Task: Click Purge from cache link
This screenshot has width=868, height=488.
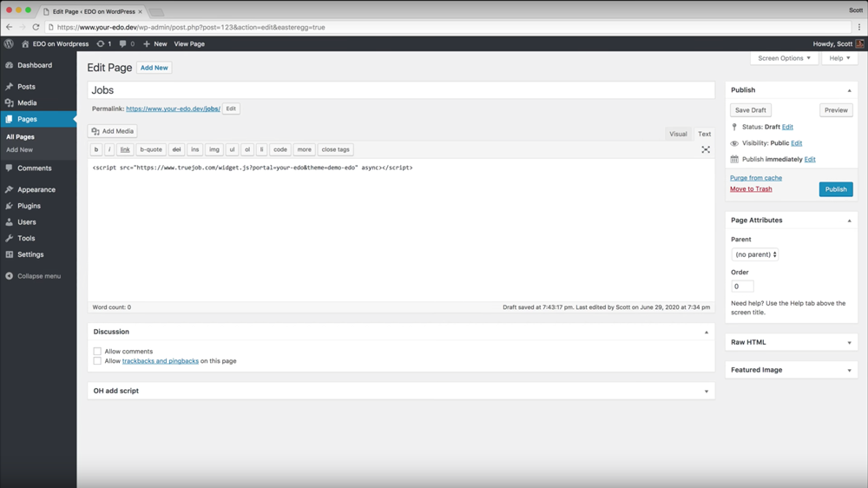Action: point(756,178)
